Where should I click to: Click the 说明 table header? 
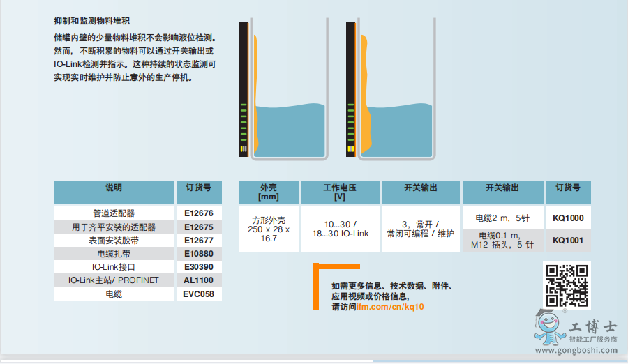[x=114, y=188]
